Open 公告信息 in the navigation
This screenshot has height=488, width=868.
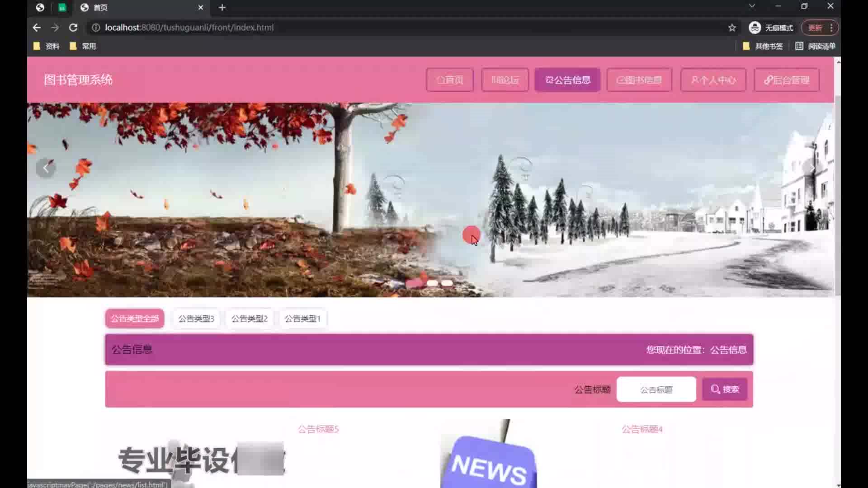pos(568,80)
